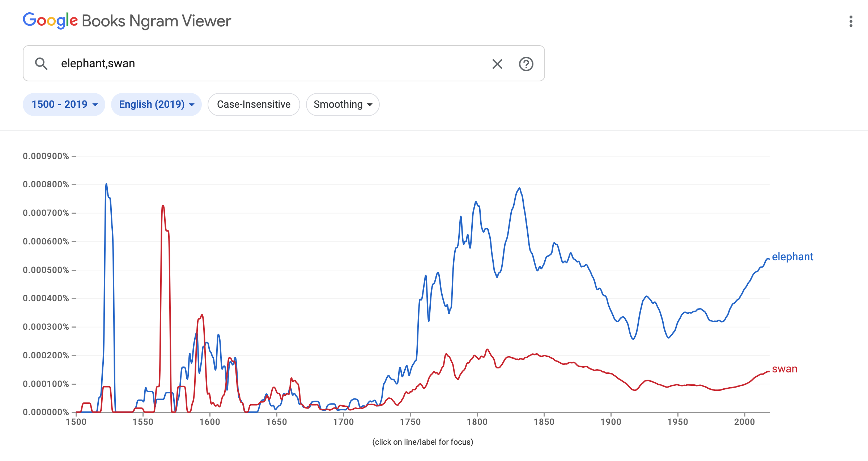The height and width of the screenshot is (461, 868).
Task: Open the Smoothing dropdown
Action: (x=342, y=104)
